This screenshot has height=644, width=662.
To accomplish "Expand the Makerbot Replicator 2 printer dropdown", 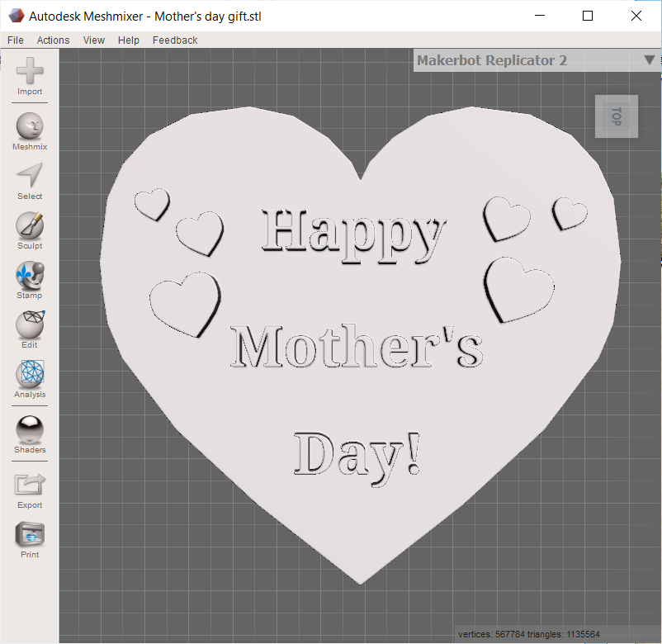I will (649, 59).
